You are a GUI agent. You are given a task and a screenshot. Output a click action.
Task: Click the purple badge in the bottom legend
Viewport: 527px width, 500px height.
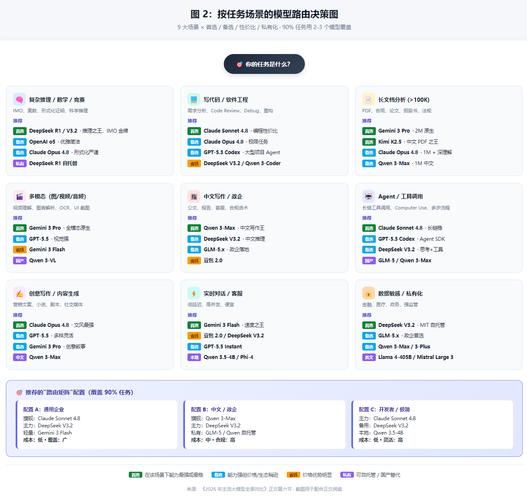pos(347,475)
